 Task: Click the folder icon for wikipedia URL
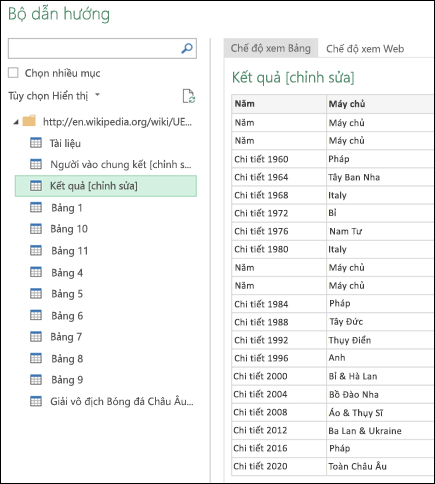(x=29, y=121)
